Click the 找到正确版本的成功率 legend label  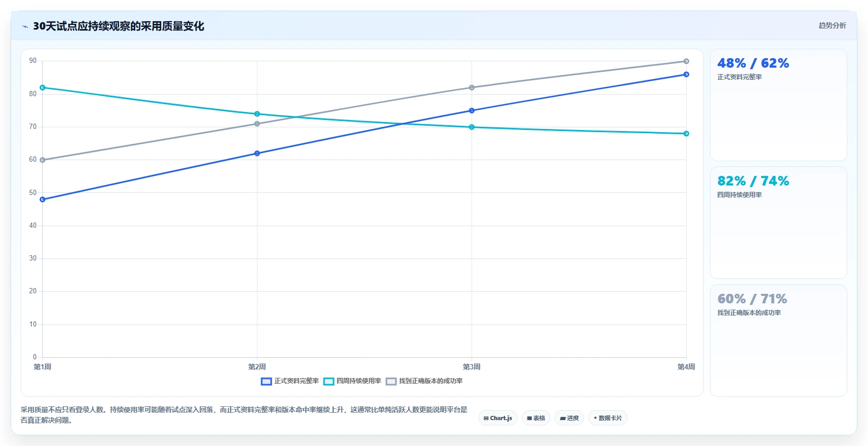(431, 381)
